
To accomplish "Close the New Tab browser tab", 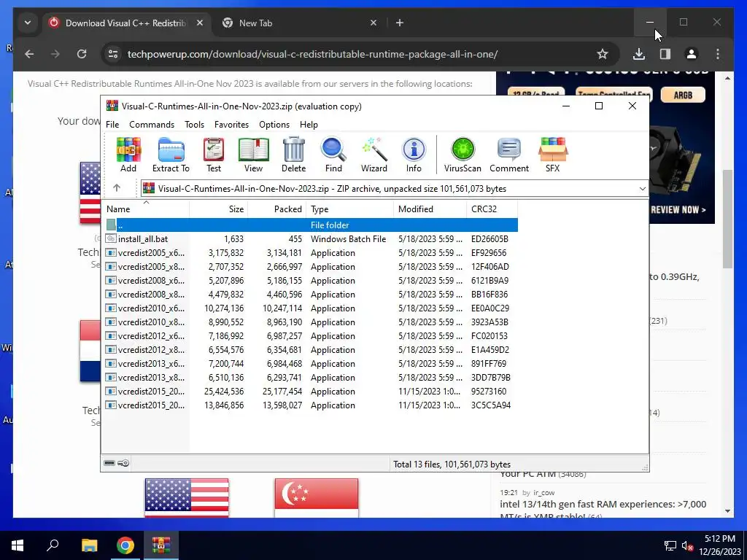I will click(373, 23).
